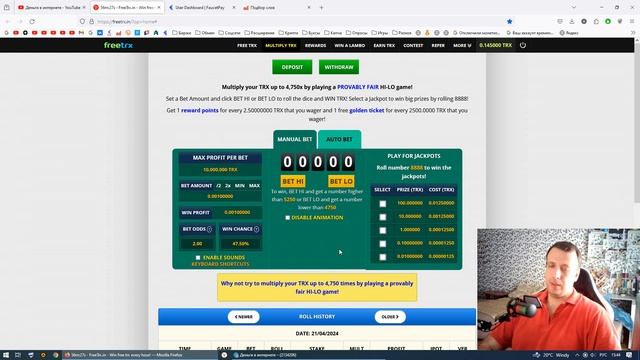Click the BET LO button
Viewport: 640px width, 360px height.
click(341, 181)
